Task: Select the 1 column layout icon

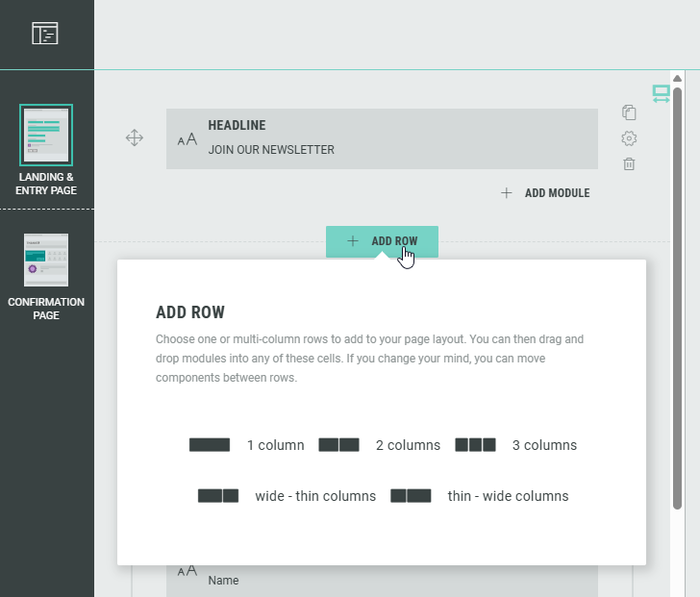Action: coord(210,445)
